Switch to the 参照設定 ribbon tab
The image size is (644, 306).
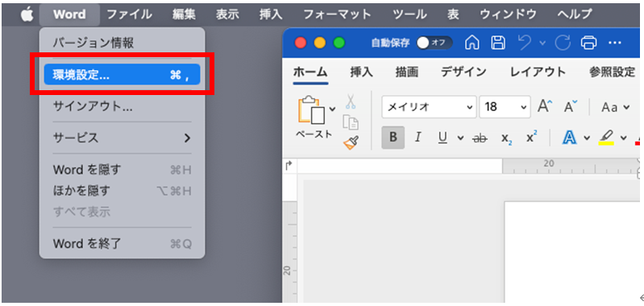(612, 72)
